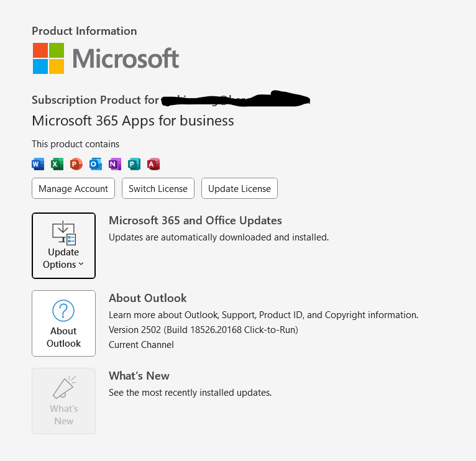Click the Excel app icon

57,164
